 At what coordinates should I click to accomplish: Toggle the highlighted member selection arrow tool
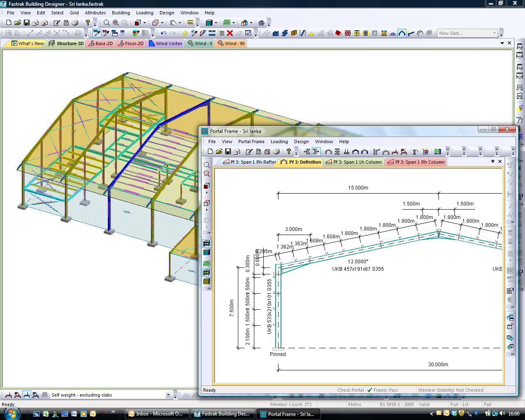coord(96,33)
